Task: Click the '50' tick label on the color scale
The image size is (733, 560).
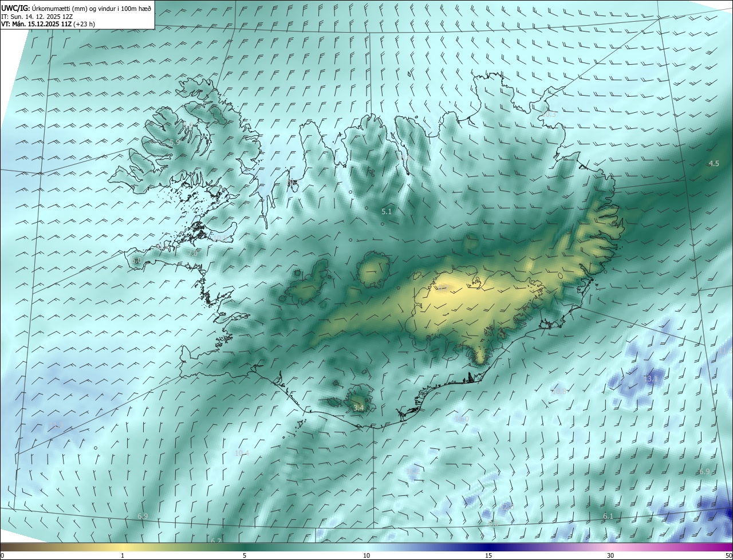Action: tap(728, 555)
